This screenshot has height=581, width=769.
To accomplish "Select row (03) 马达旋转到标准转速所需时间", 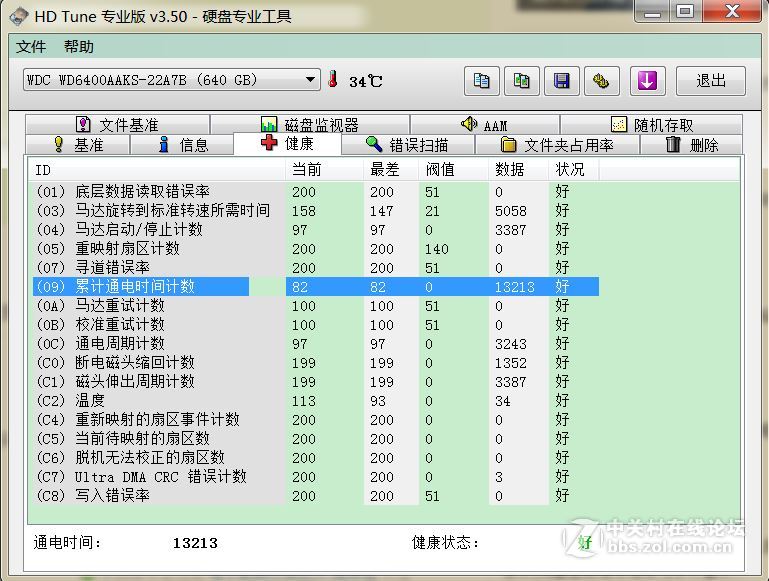I will tap(316, 211).
